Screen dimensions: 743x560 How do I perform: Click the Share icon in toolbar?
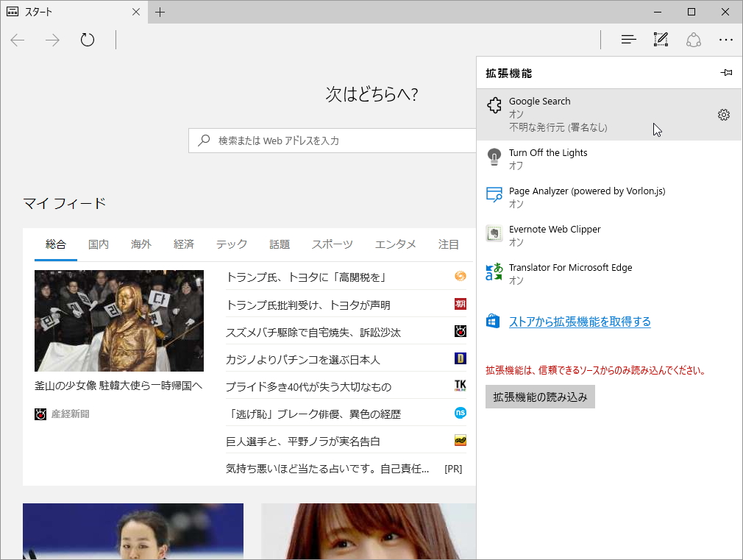pyautogui.click(x=694, y=40)
